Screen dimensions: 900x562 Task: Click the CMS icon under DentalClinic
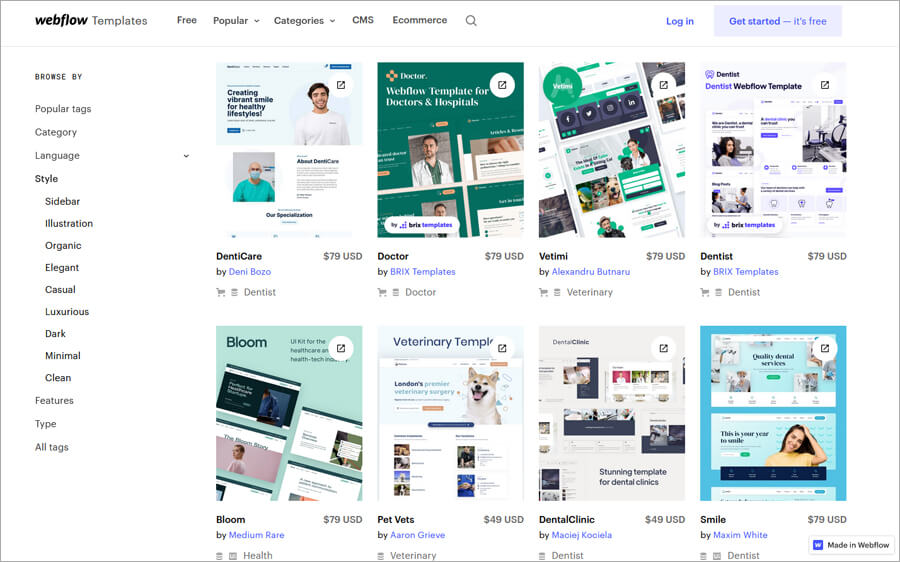(x=542, y=556)
